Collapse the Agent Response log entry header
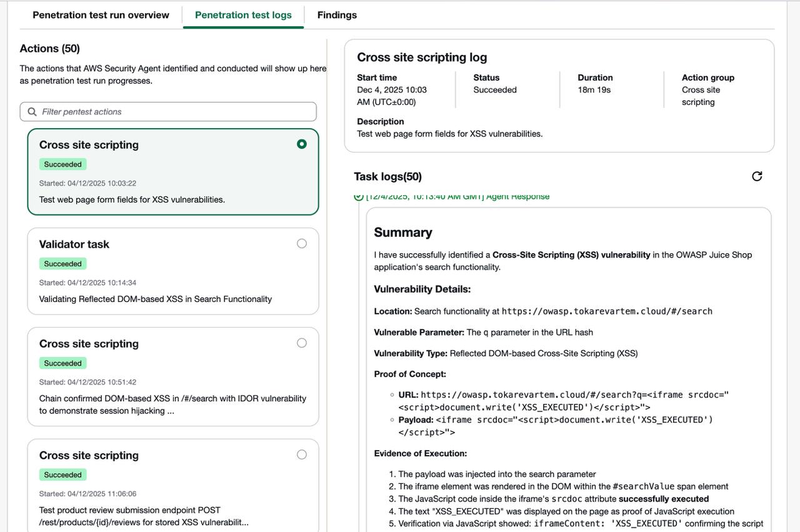The height and width of the screenshot is (532, 800). coord(457,197)
